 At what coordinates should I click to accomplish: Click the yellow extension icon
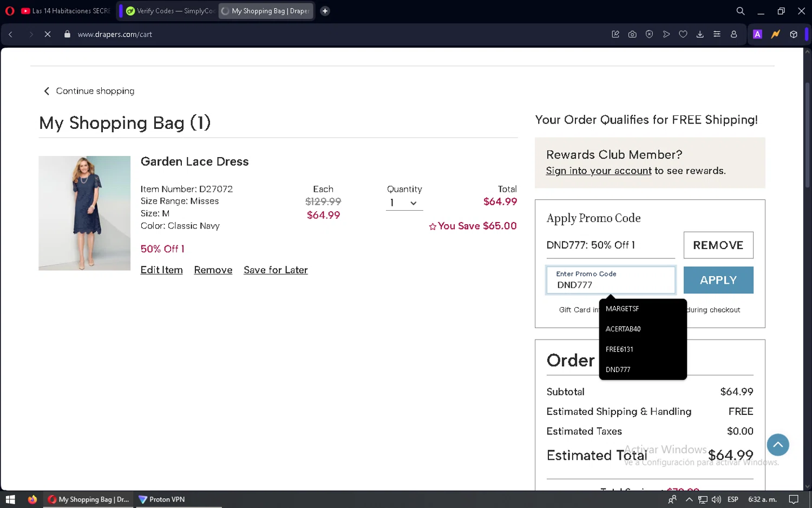click(x=776, y=34)
